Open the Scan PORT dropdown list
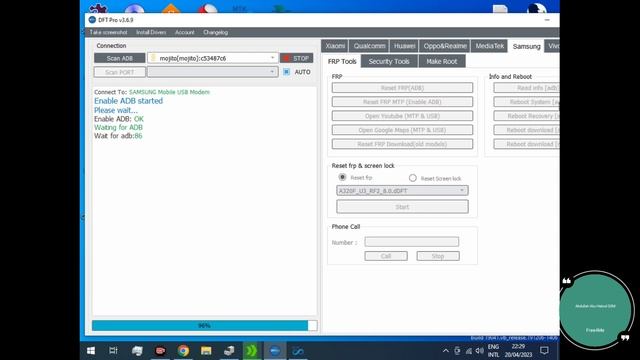 (213, 72)
